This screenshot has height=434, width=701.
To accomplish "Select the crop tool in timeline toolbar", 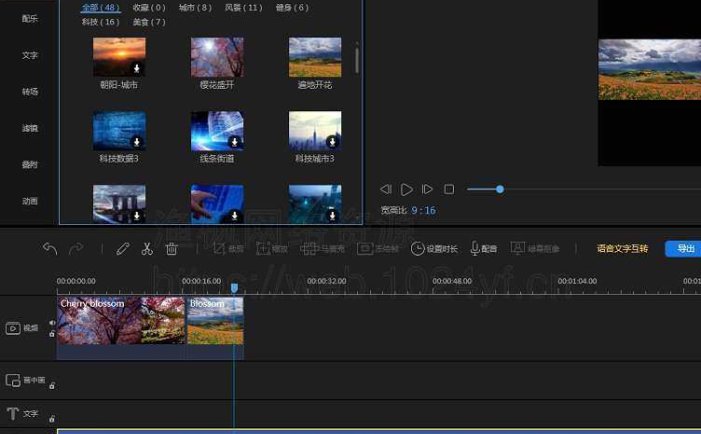I will pos(228,249).
